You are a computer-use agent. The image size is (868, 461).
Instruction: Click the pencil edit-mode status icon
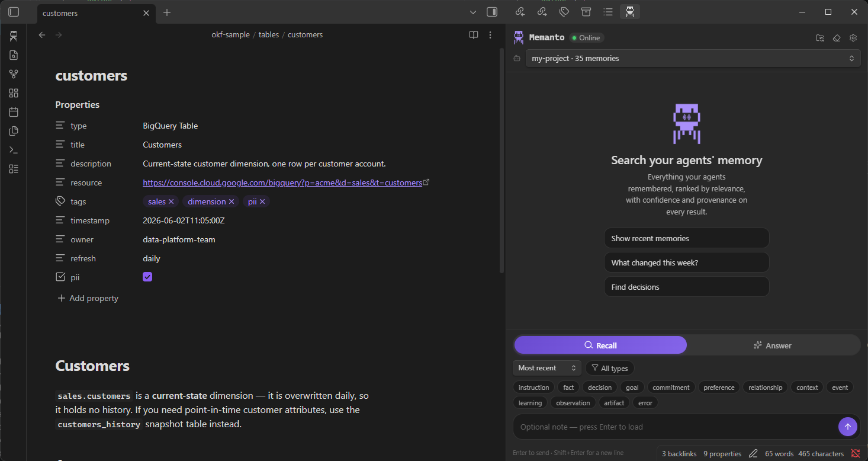[753, 453]
